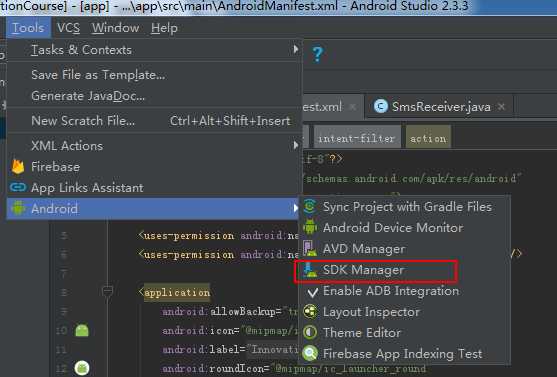Select New Scratch File entry
This screenshot has height=377, width=557.
(155, 121)
